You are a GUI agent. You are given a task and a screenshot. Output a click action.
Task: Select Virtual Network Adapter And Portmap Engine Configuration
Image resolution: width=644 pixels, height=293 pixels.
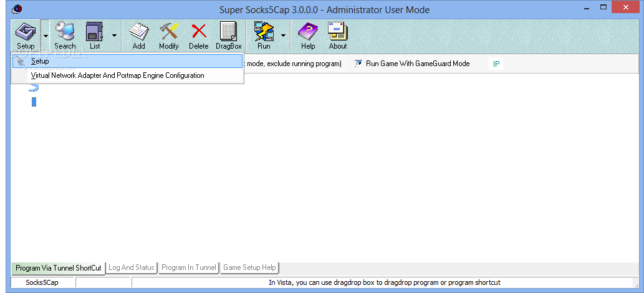point(127,75)
